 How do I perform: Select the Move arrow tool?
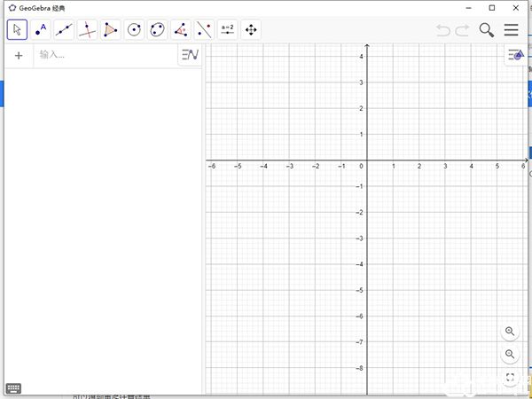(x=18, y=30)
